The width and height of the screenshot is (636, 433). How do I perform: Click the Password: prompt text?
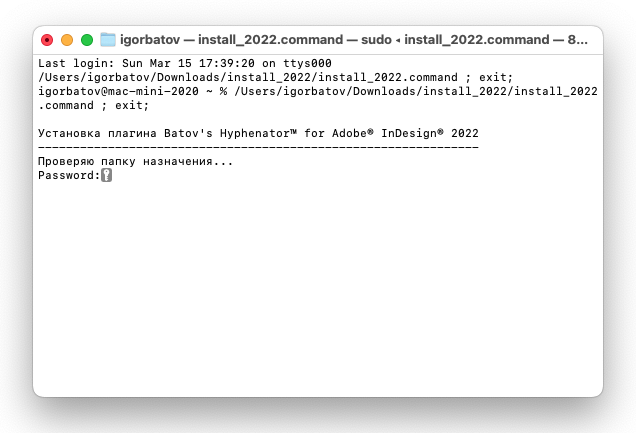click(x=69, y=175)
